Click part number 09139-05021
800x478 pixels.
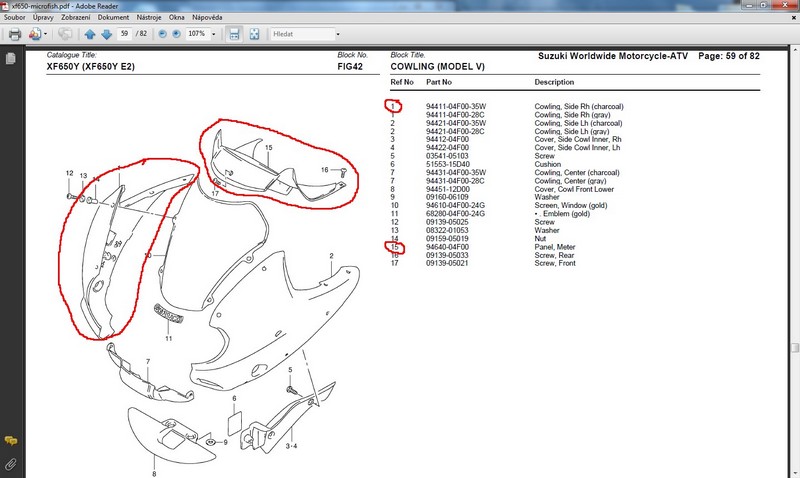pyautogui.click(x=447, y=263)
